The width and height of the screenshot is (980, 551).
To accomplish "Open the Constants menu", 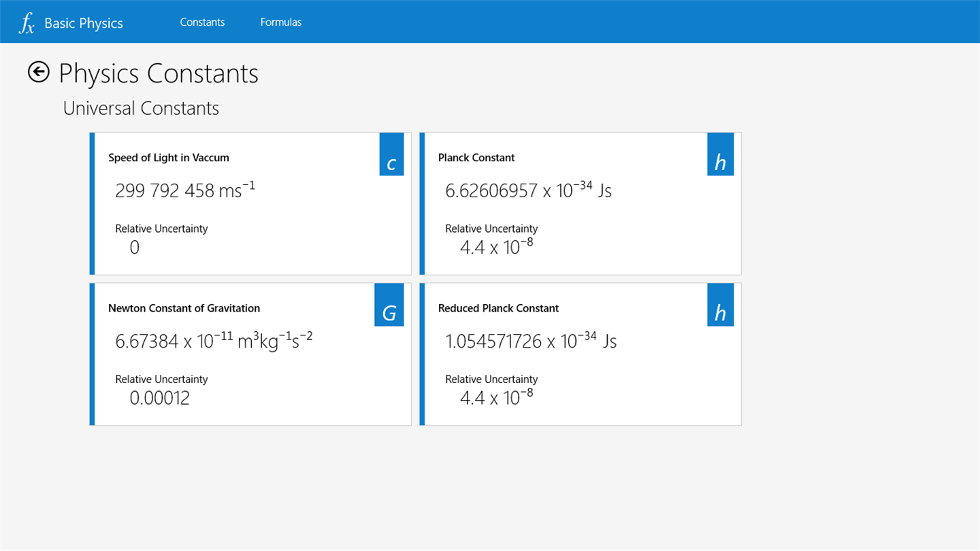I will coord(202,22).
